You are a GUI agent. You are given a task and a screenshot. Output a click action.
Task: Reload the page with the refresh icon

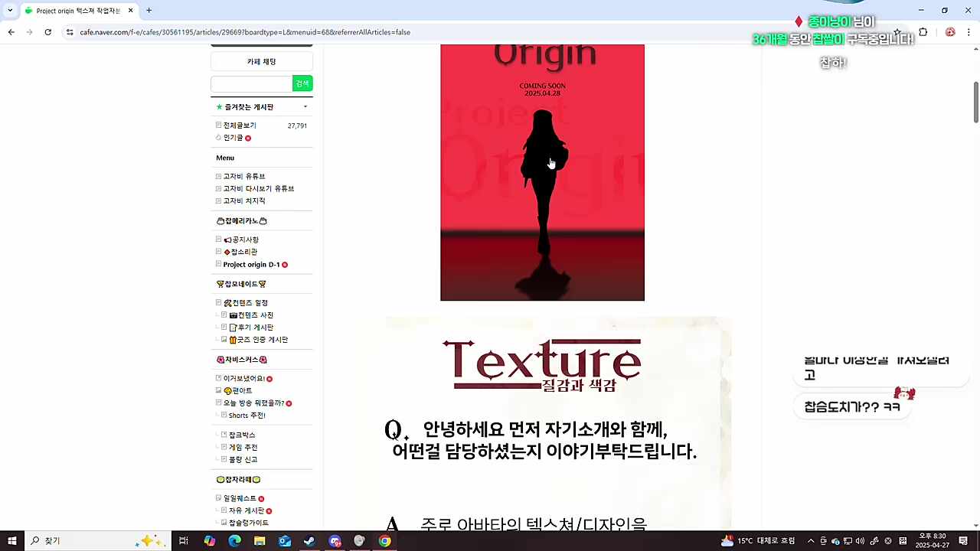coord(47,32)
